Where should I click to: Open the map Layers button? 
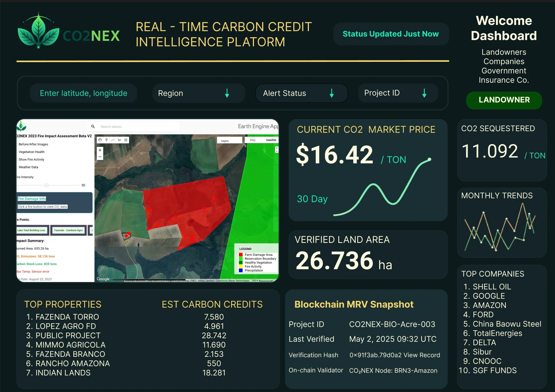coord(229,140)
